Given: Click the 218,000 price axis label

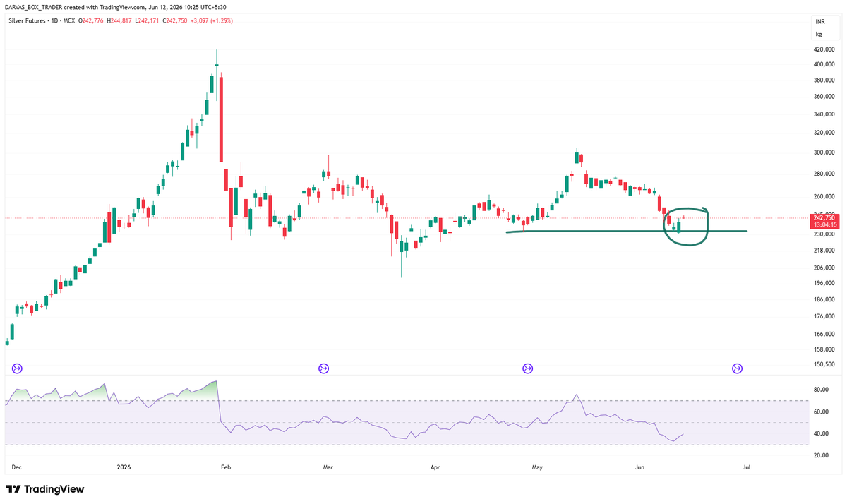Looking at the screenshot, I should click(x=825, y=251).
